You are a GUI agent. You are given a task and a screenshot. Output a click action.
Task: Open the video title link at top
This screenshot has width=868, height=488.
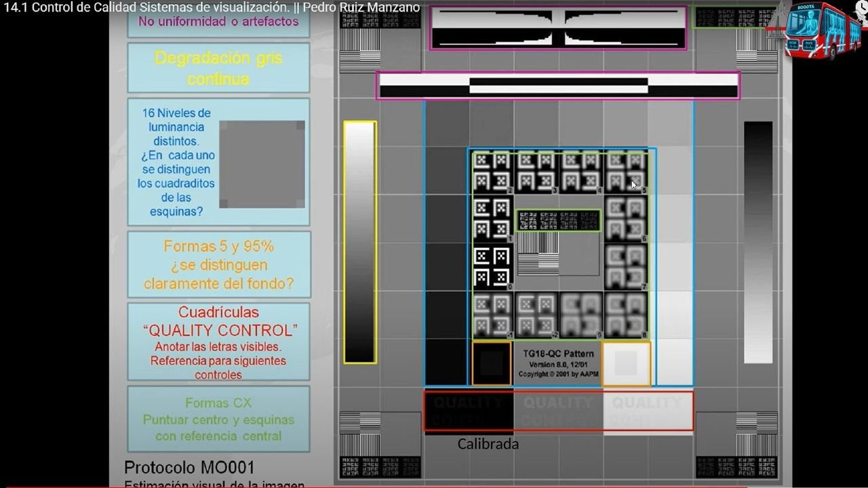click(211, 7)
